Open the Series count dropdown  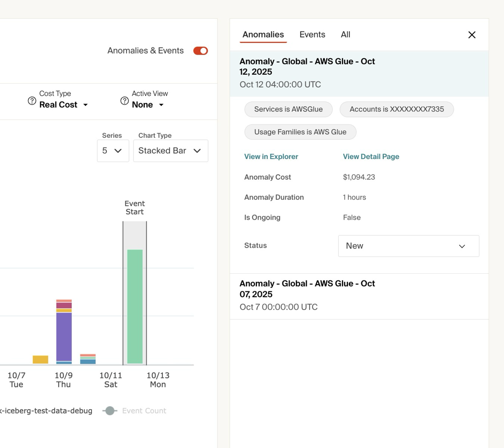[x=113, y=151]
